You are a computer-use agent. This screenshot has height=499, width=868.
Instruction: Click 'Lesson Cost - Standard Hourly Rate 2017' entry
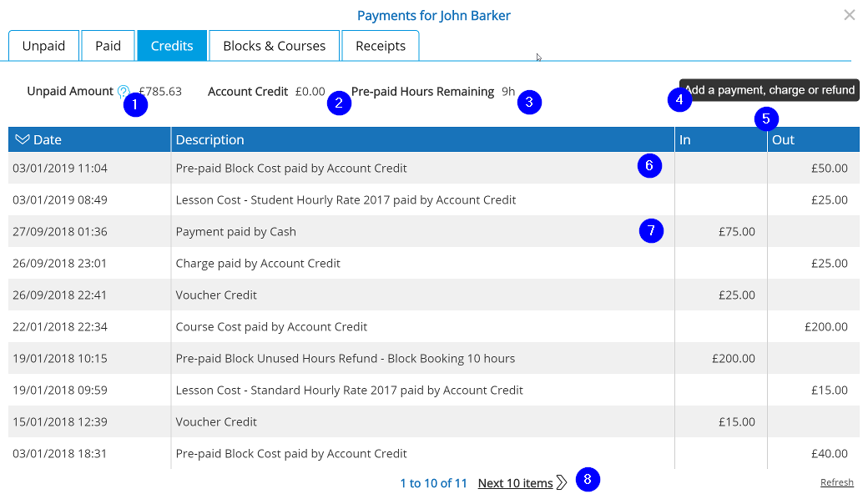tap(434, 390)
